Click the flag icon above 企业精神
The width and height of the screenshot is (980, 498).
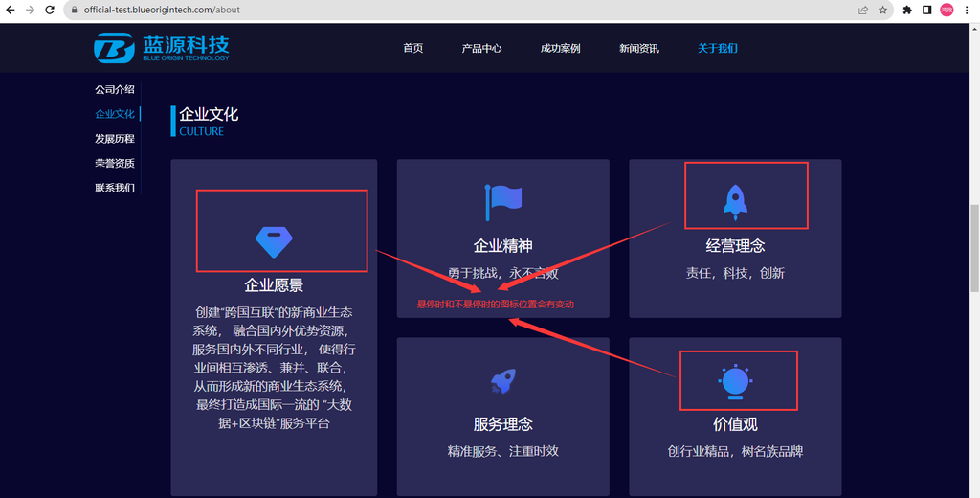(502, 200)
